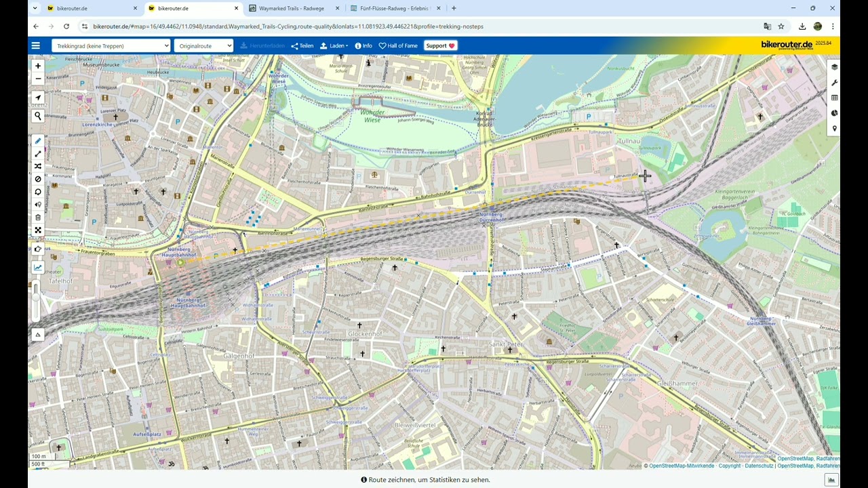Click the reverse route rotate icon
868x488 pixels.
pyautogui.click(x=38, y=192)
